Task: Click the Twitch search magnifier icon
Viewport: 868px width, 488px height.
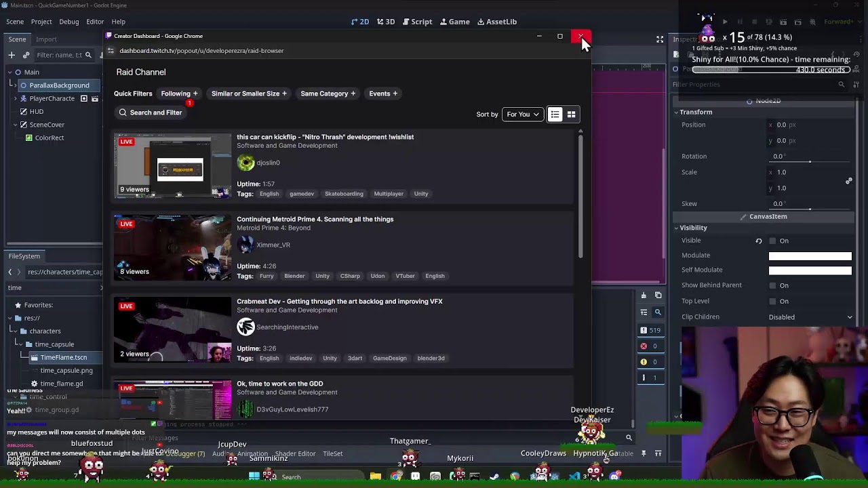Action: point(123,113)
